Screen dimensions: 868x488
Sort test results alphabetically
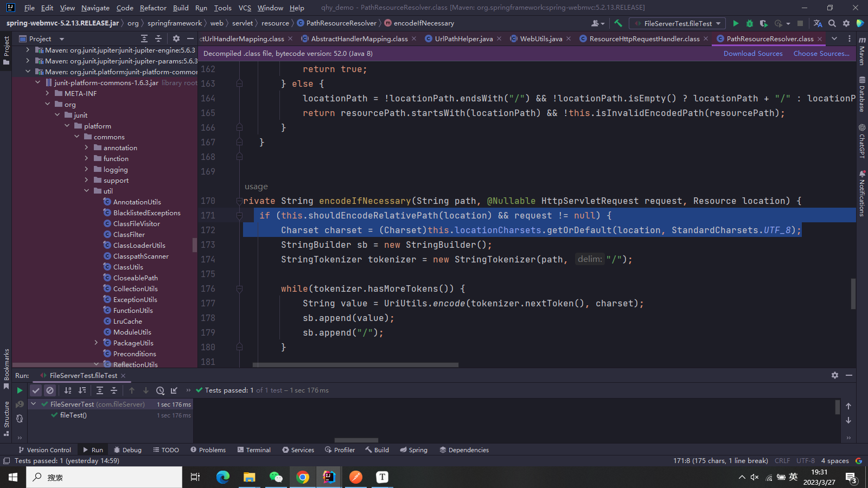click(68, 390)
